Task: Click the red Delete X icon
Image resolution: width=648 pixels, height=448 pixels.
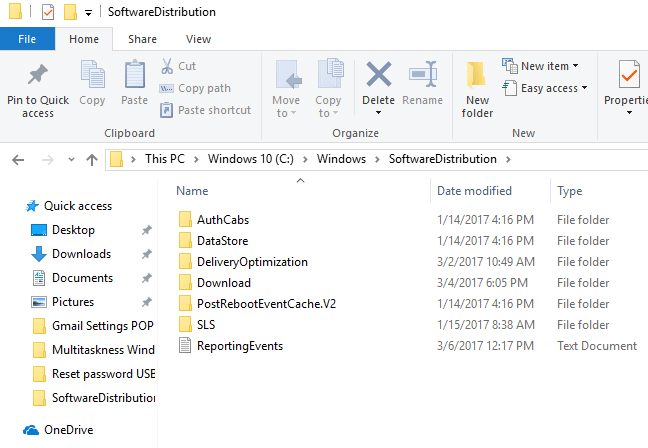Action: click(x=378, y=76)
